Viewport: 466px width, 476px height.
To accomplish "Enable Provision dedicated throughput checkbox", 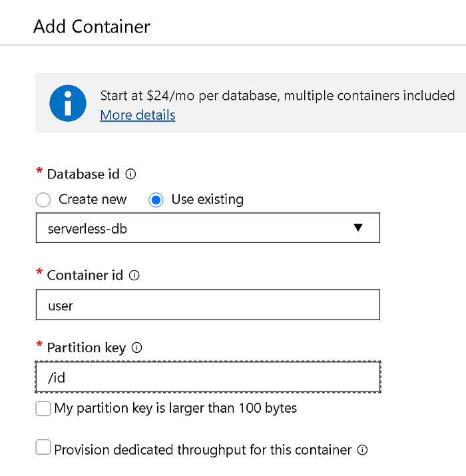I will [x=43, y=447].
